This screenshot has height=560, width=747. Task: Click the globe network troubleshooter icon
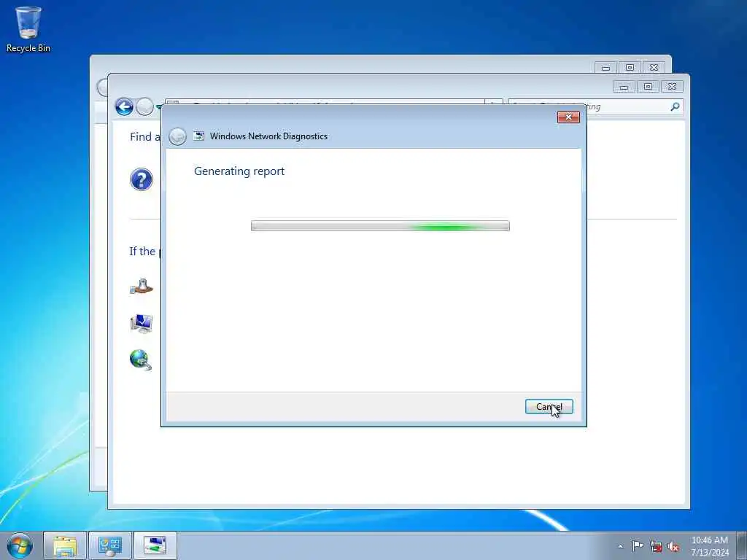pyautogui.click(x=141, y=359)
